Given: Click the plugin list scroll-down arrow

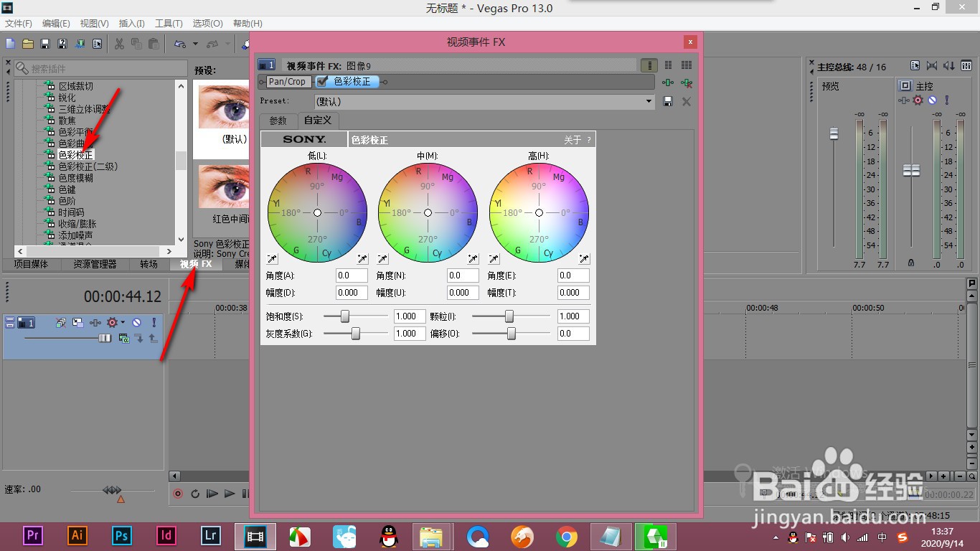Looking at the screenshot, I should (x=181, y=240).
